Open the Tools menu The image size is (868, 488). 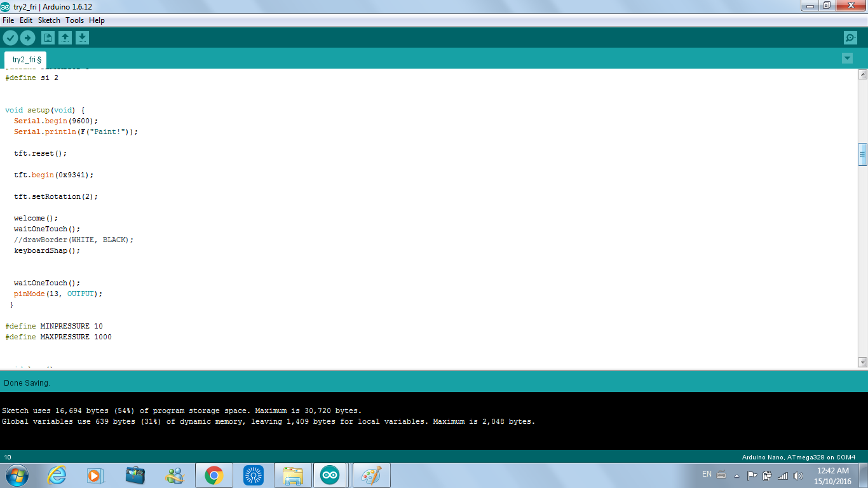(x=74, y=20)
